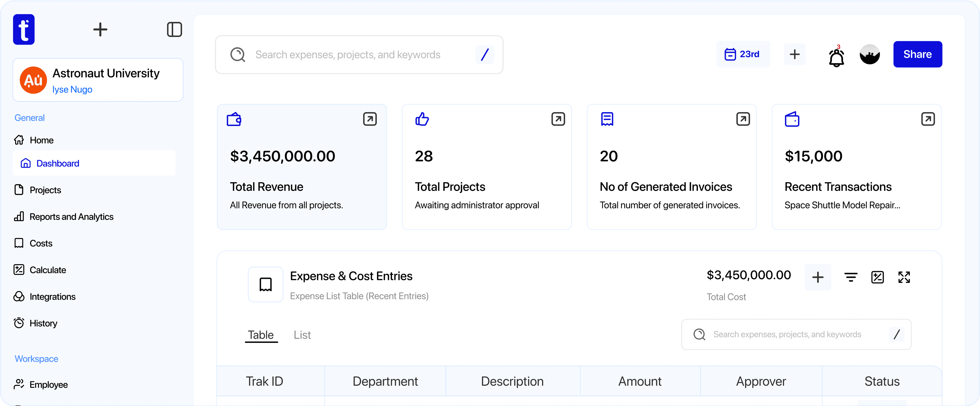Image resolution: width=980 pixels, height=406 pixels.
Task: Expand the Recent Transactions card arrow
Action: pos(928,119)
